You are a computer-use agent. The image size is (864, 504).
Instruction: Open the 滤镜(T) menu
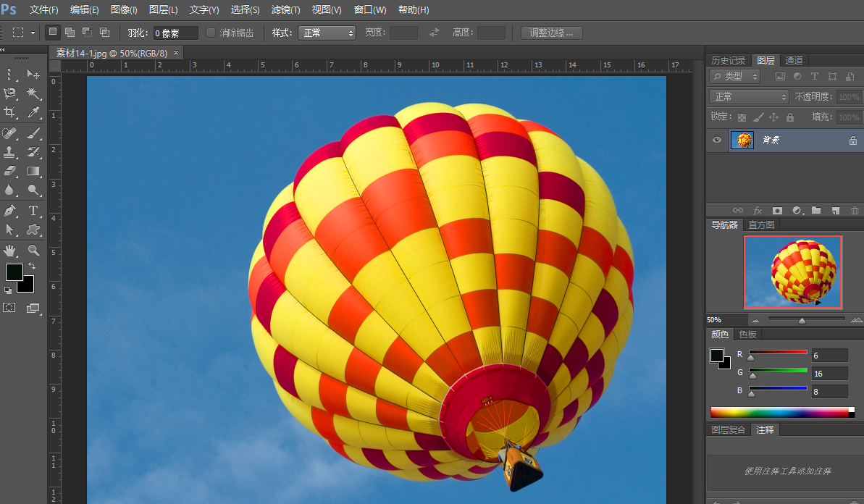point(286,10)
